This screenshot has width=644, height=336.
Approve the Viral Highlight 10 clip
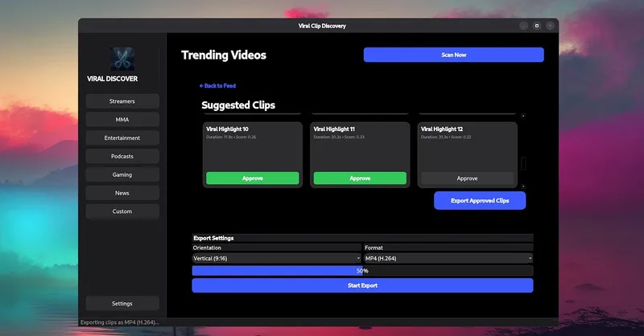[253, 178]
